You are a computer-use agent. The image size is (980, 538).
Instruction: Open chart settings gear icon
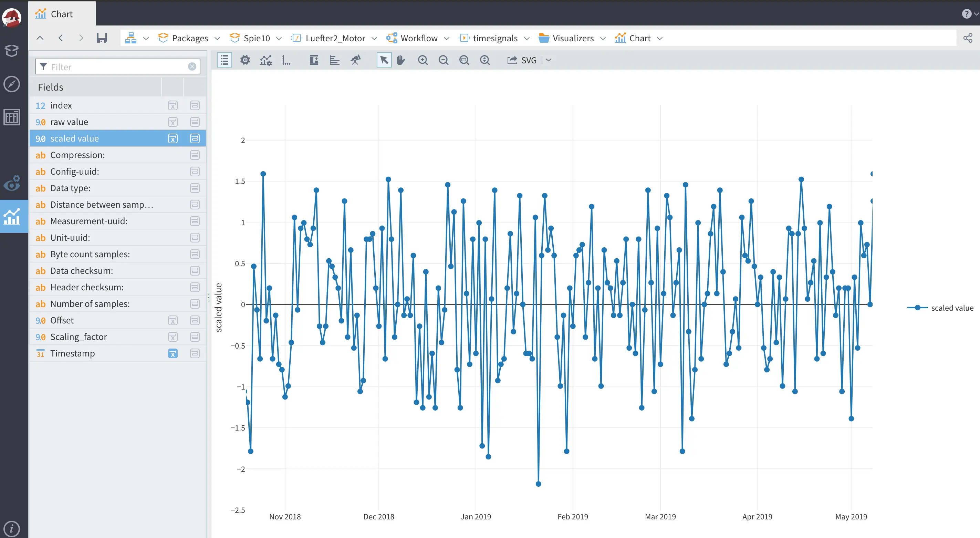coord(245,60)
